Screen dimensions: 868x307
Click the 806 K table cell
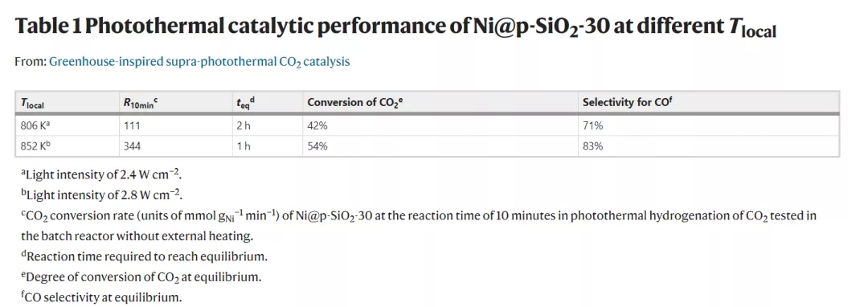[67, 125]
